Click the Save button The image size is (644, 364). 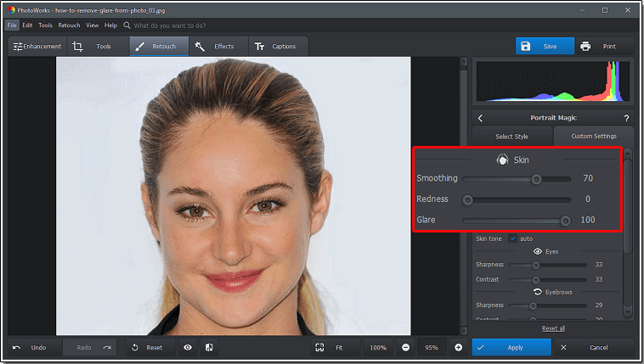point(544,46)
